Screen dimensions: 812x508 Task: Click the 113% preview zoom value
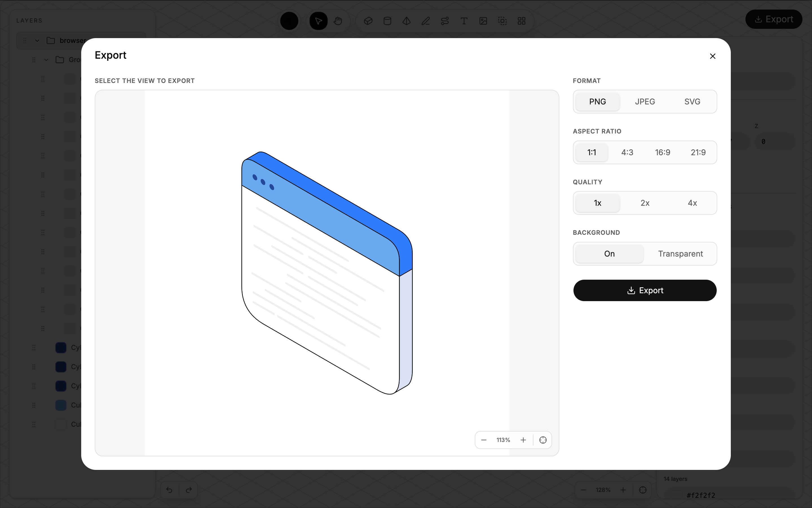(x=503, y=440)
